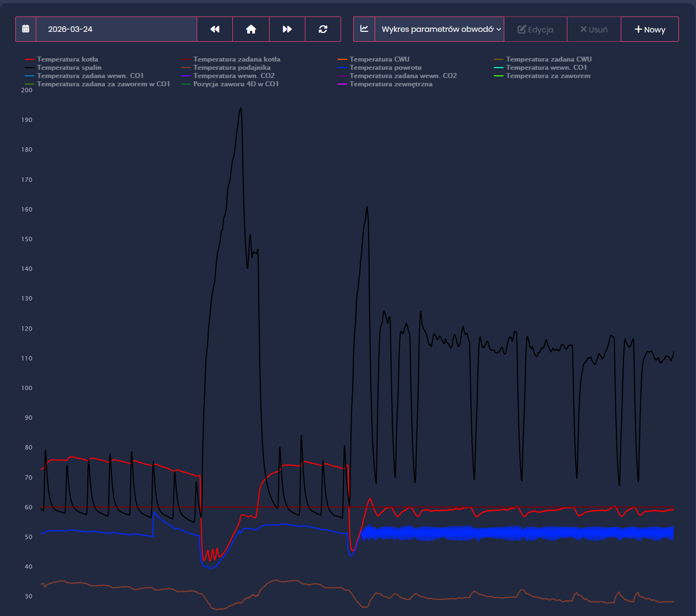
Task: Click the home icon to return to today
Action: pos(251,29)
